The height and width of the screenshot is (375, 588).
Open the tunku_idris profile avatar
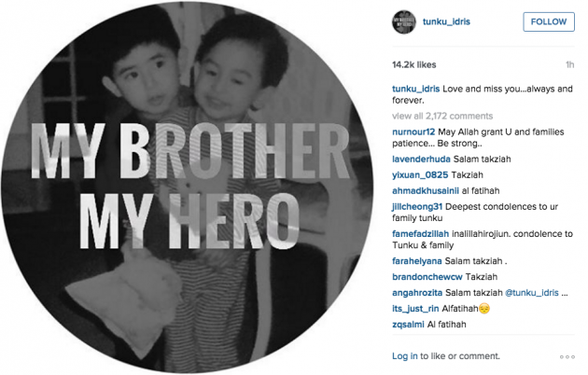404,21
